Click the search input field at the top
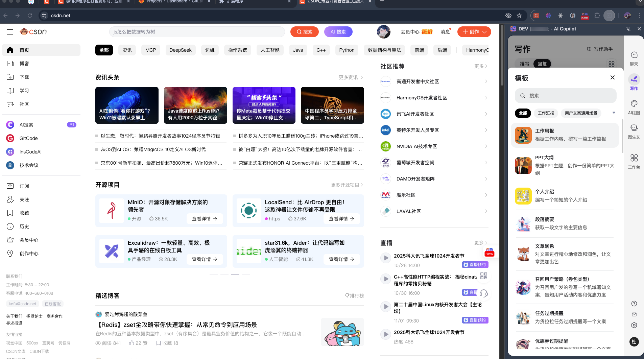 coord(196,31)
